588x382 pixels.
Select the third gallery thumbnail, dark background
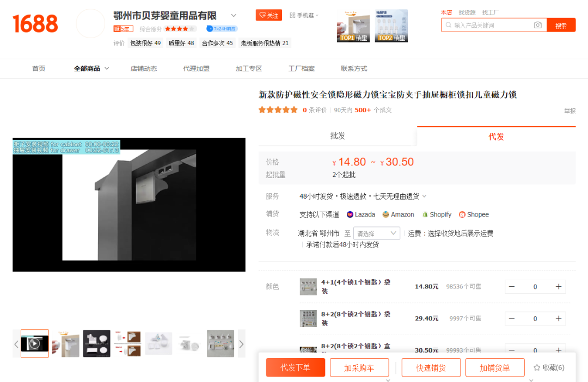[97, 343]
